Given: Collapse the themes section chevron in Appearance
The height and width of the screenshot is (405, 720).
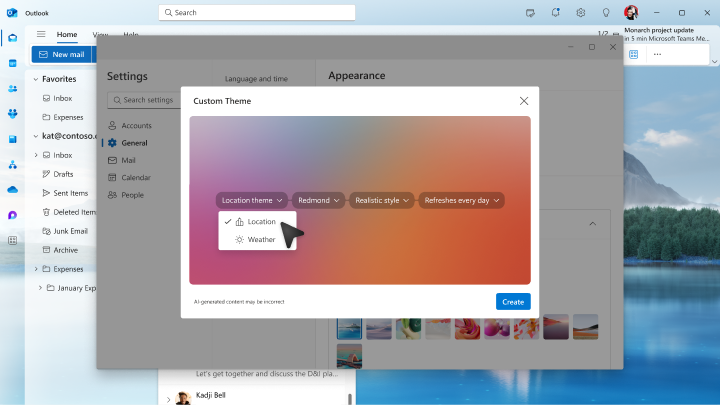Looking at the screenshot, I should coord(592,224).
